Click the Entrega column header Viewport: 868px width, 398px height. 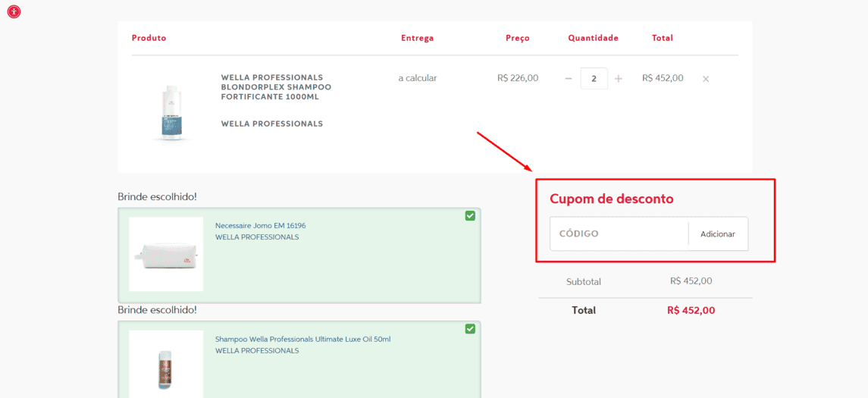[x=418, y=38]
